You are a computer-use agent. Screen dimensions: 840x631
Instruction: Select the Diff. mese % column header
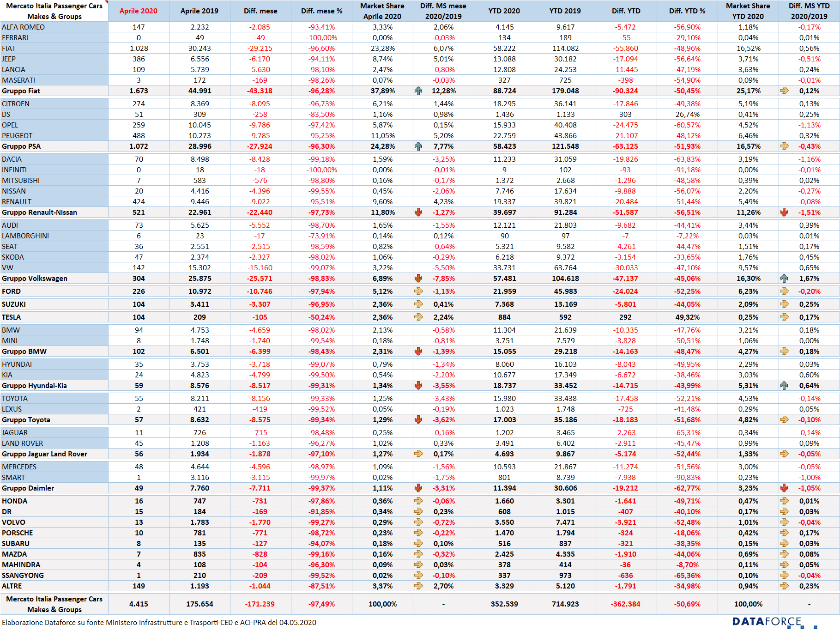[321, 11]
